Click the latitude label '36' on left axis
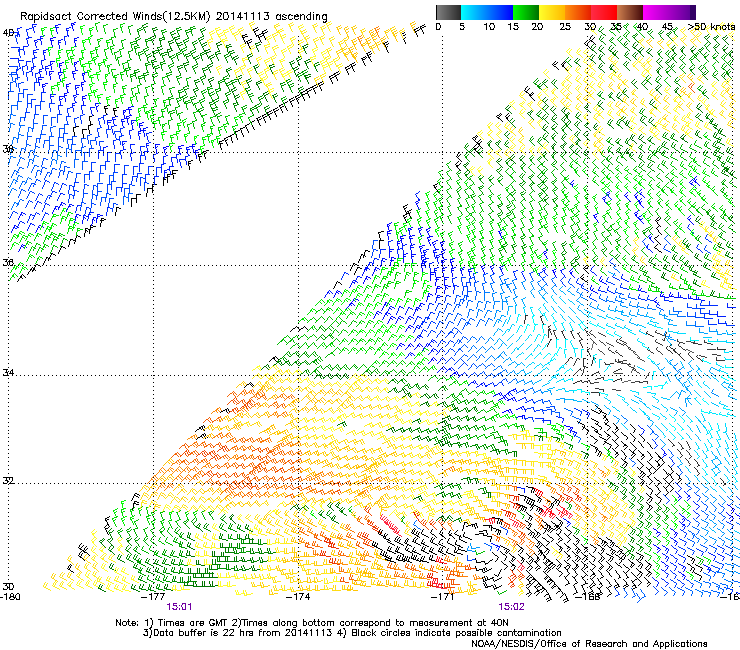This screenshot has width=740, height=650. [x=8, y=262]
